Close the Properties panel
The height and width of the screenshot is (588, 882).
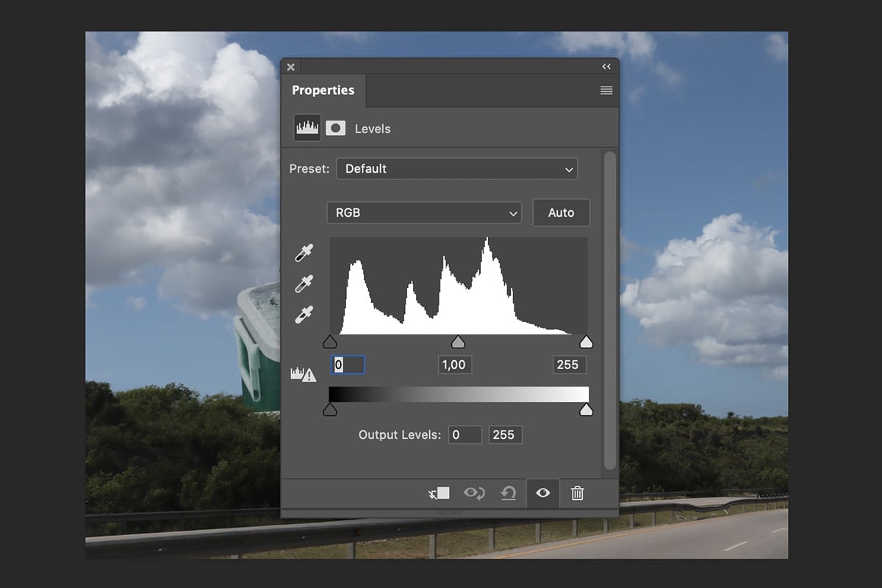click(x=291, y=67)
